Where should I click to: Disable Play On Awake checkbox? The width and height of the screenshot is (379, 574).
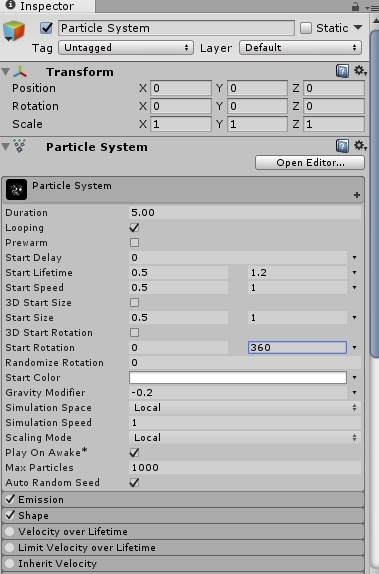click(134, 453)
